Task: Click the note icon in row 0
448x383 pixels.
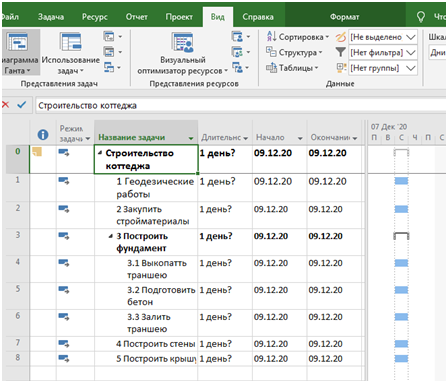Action: 37,152
